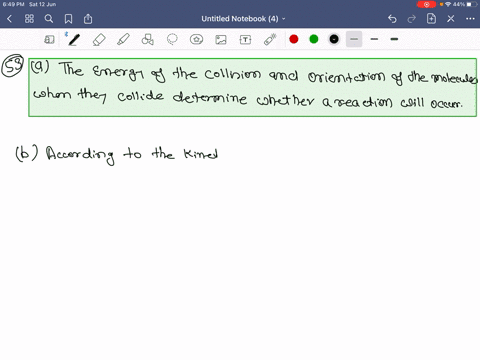The image size is (480, 360).
Task: Tap the battery indicator in status bar
Action: coord(471,4)
